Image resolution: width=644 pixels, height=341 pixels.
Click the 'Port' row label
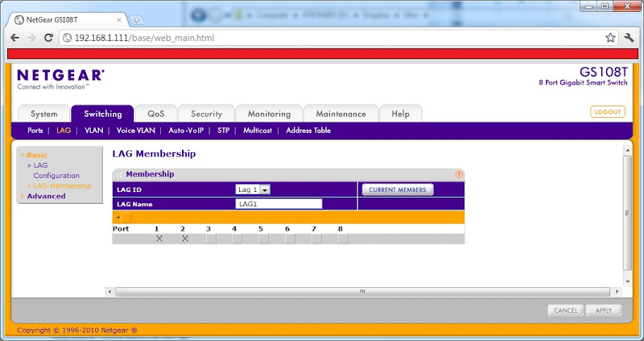click(121, 229)
